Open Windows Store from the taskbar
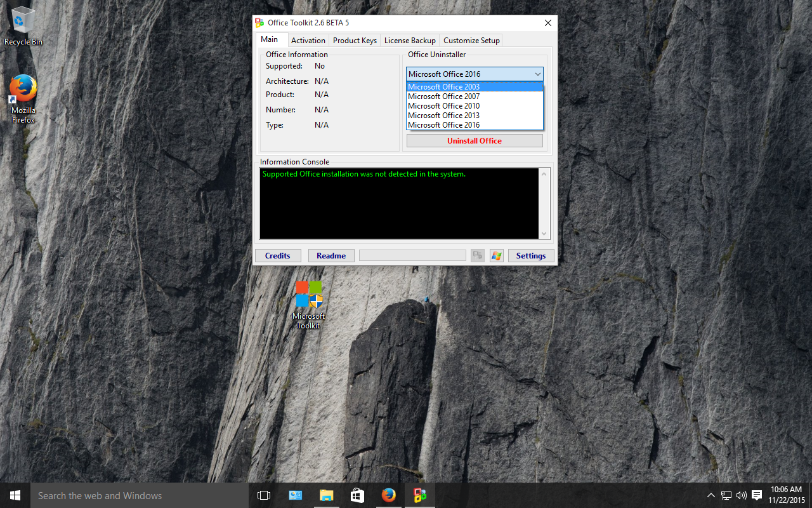Viewport: 812px width, 508px height. (x=357, y=495)
